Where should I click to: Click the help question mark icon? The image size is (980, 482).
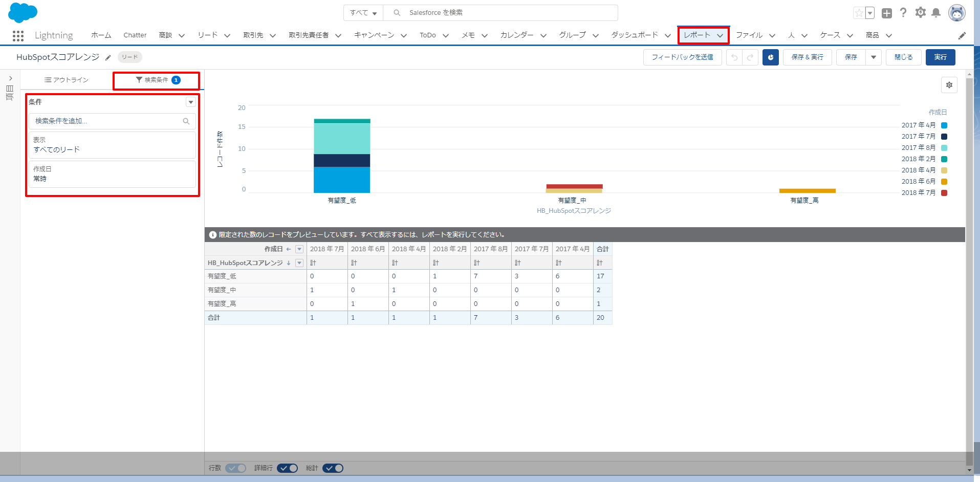coord(903,13)
